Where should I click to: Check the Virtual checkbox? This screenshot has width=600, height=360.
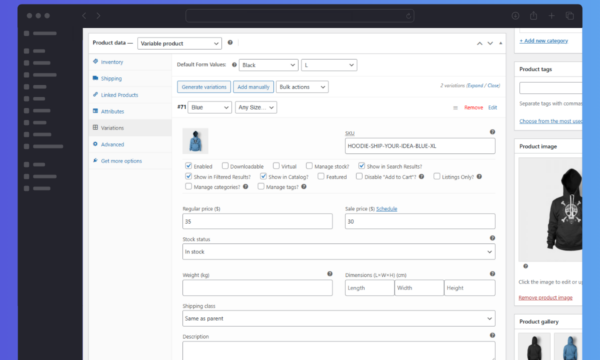tap(276, 166)
